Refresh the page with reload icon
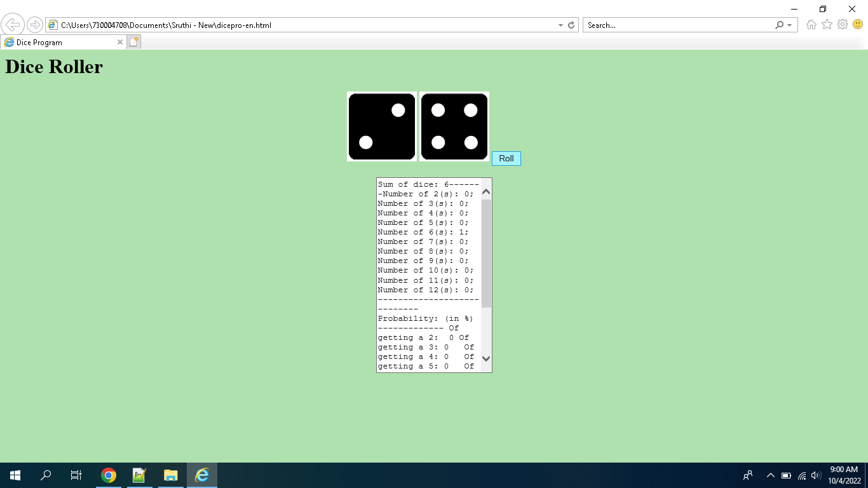The height and width of the screenshot is (488, 868). coord(571,25)
